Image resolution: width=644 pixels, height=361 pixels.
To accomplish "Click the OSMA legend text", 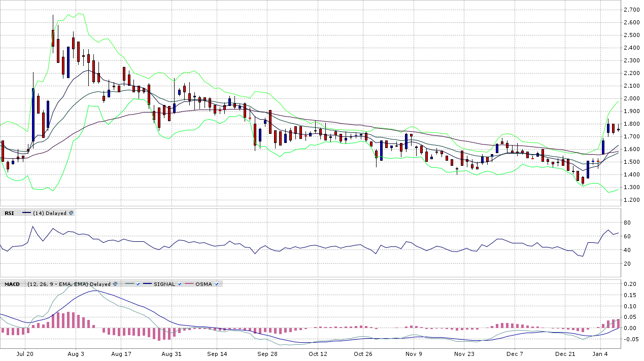I will coord(204,284).
